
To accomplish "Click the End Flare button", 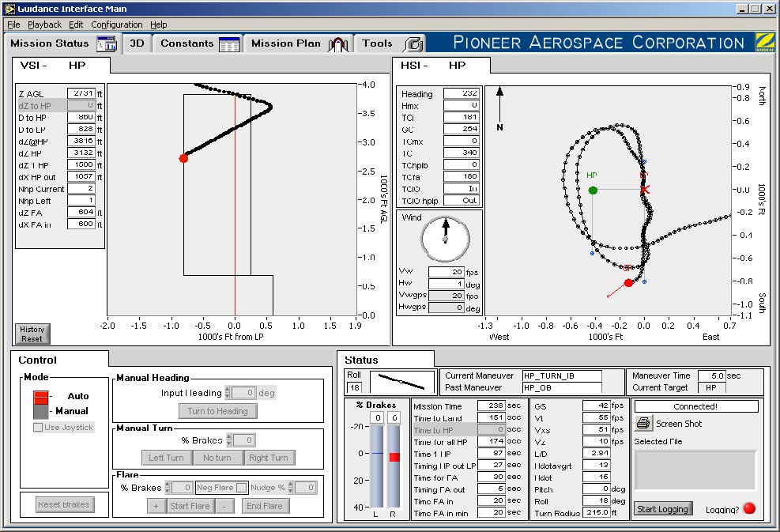I will 265,506.
